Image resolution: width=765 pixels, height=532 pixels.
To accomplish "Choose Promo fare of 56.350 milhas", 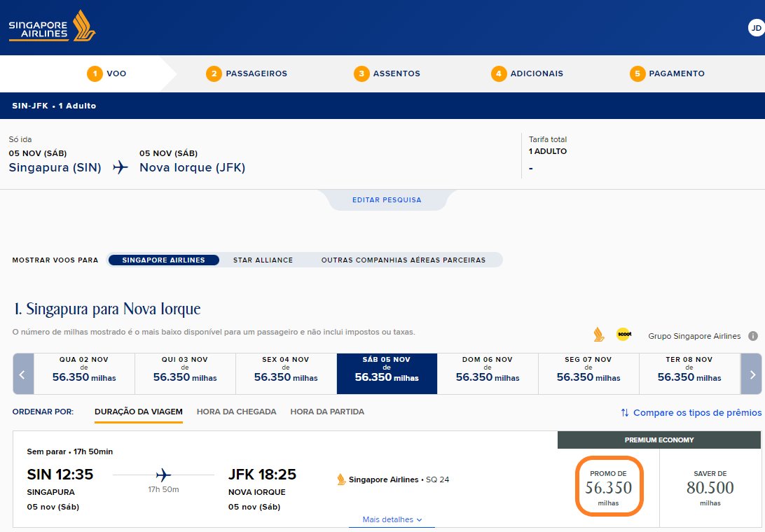I will coord(609,486).
